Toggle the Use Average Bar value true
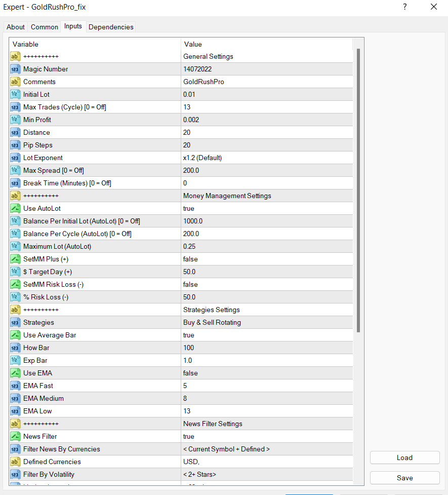The width and height of the screenshot is (448, 495). pyautogui.click(x=267, y=335)
